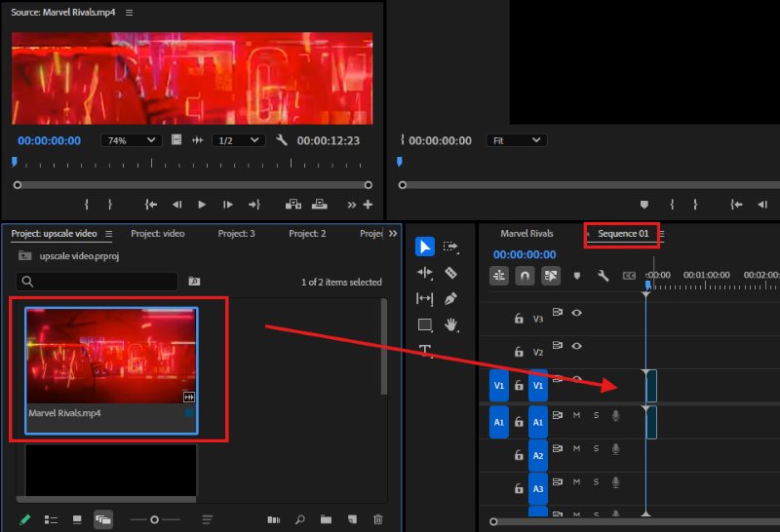This screenshot has width=780, height=532.
Task: Step back one frame in Source
Action: (176, 205)
